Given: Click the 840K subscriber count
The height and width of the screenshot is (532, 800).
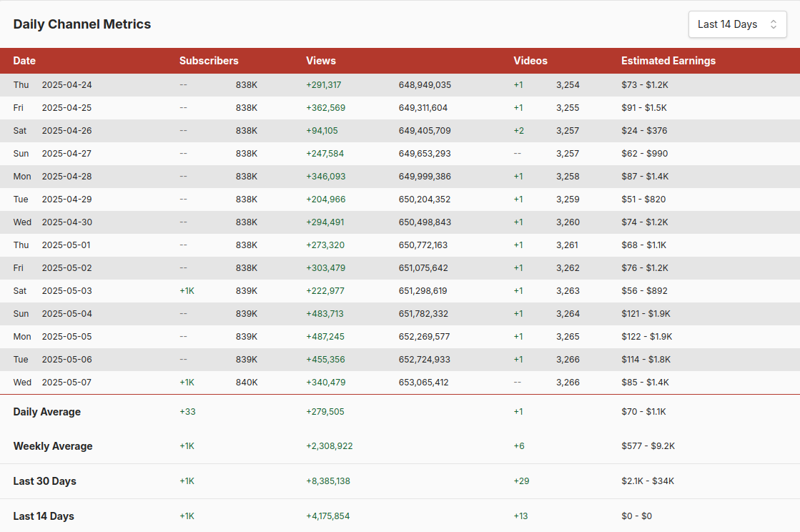Looking at the screenshot, I should pos(247,383).
